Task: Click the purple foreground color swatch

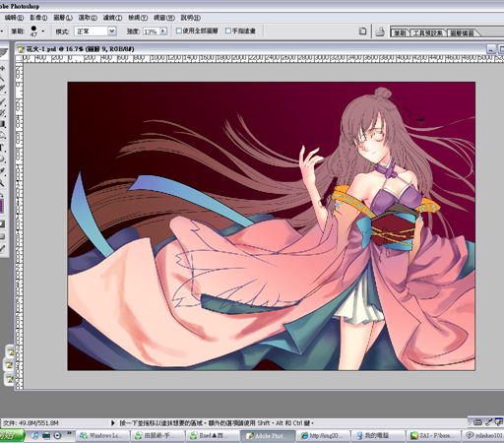Action: click(1, 207)
